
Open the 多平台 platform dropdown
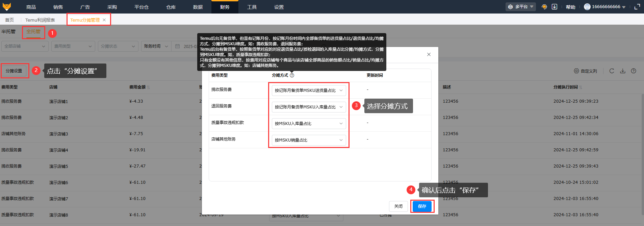point(520,7)
